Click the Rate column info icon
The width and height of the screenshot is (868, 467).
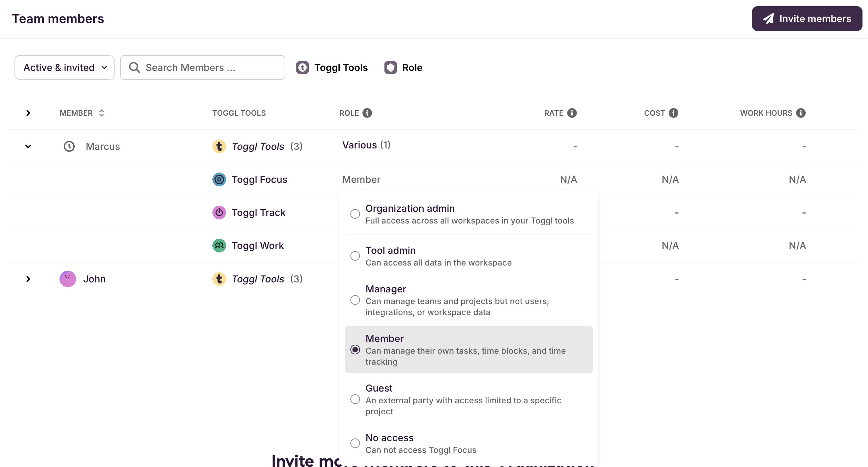[x=572, y=113]
